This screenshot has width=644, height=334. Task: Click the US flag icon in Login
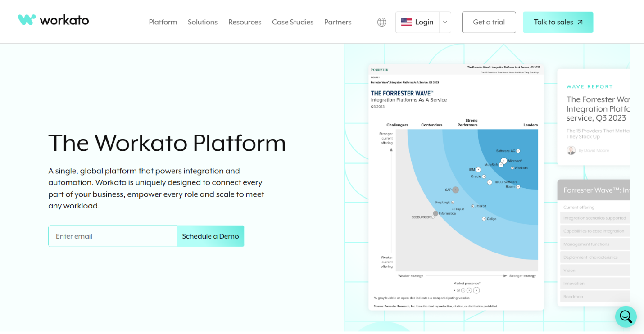pyautogui.click(x=406, y=22)
